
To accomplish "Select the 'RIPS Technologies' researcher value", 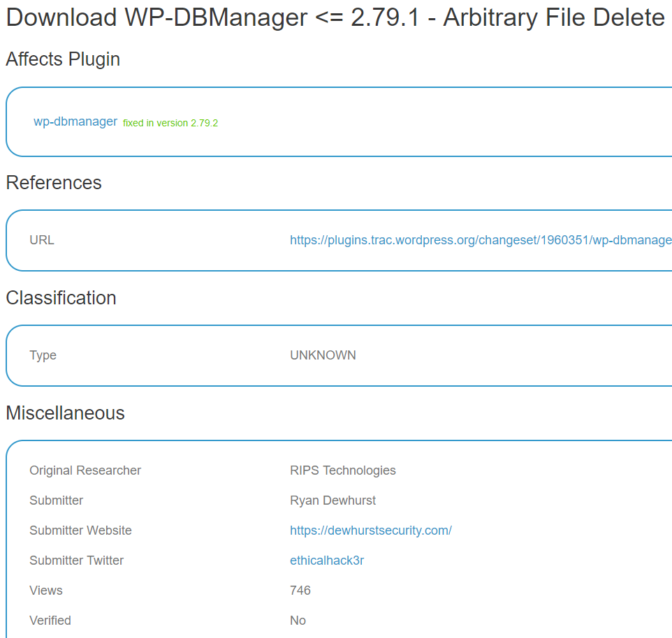I will click(342, 470).
